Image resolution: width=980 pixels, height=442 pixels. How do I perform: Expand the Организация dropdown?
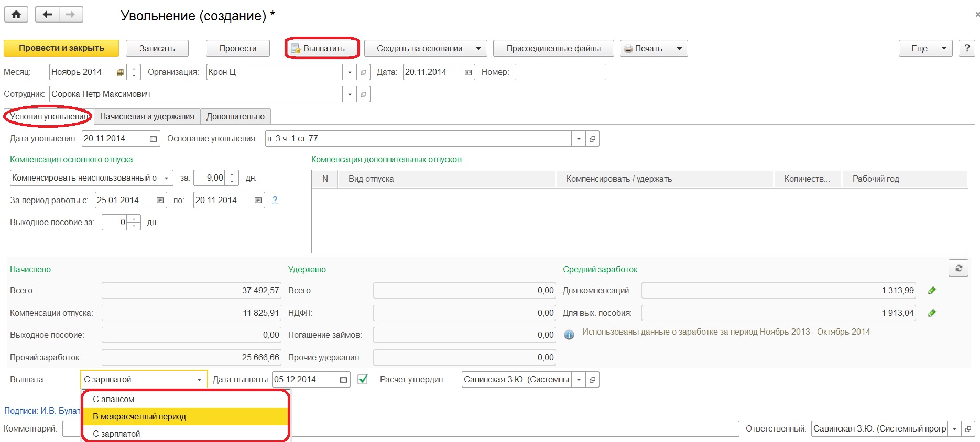pyautogui.click(x=350, y=72)
